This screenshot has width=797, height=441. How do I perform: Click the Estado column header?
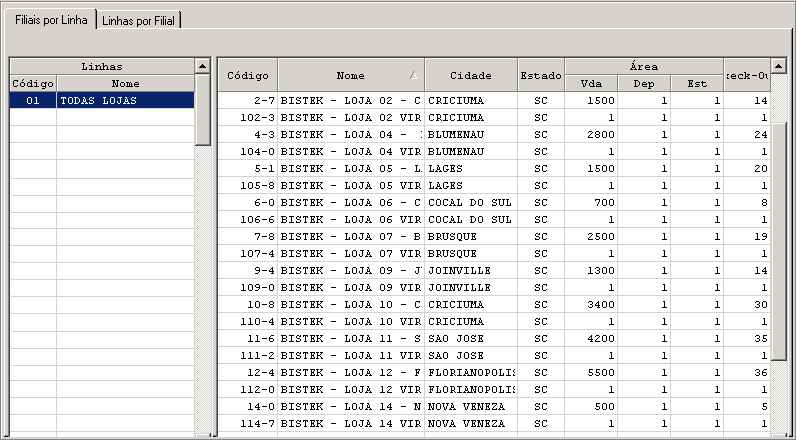pyautogui.click(x=541, y=75)
